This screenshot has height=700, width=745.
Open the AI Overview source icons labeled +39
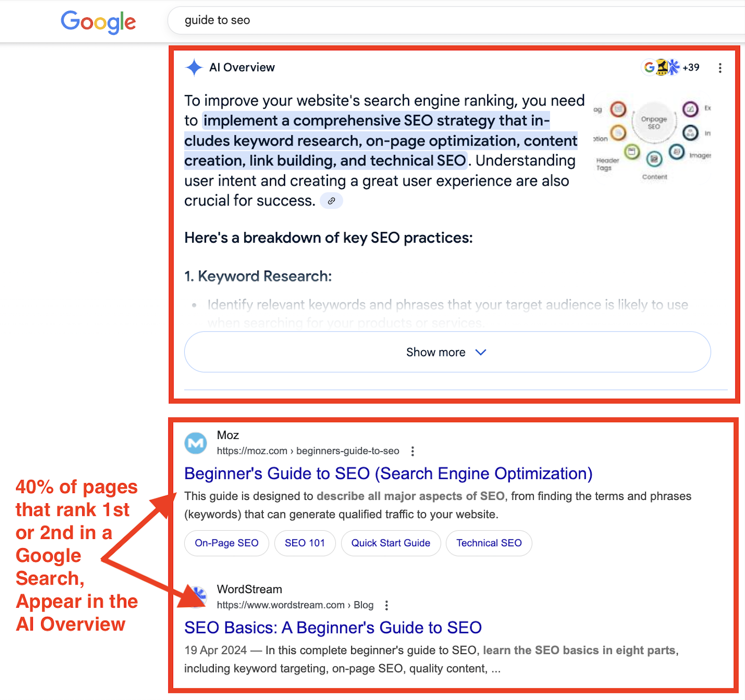(670, 67)
